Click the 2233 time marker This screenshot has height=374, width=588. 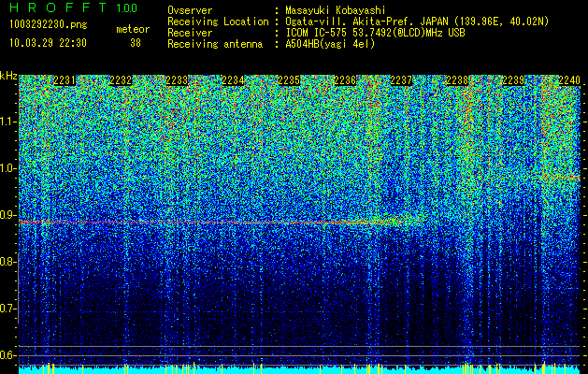tap(177, 80)
